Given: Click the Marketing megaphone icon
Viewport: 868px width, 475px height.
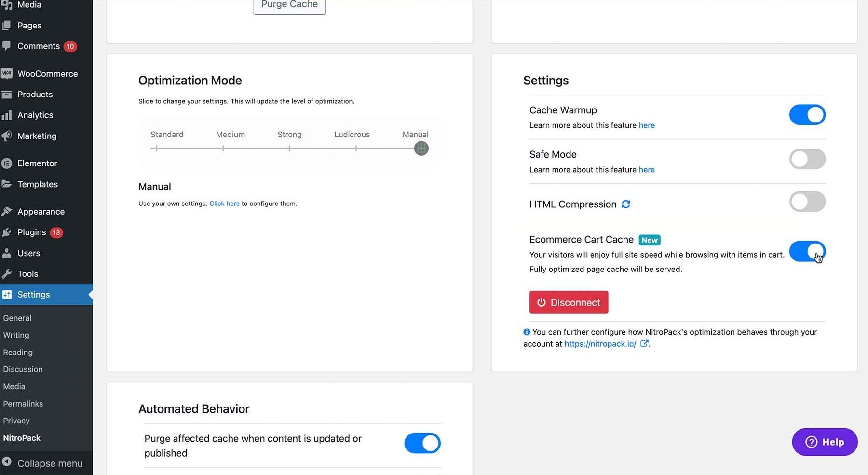Looking at the screenshot, I should [x=7, y=136].
